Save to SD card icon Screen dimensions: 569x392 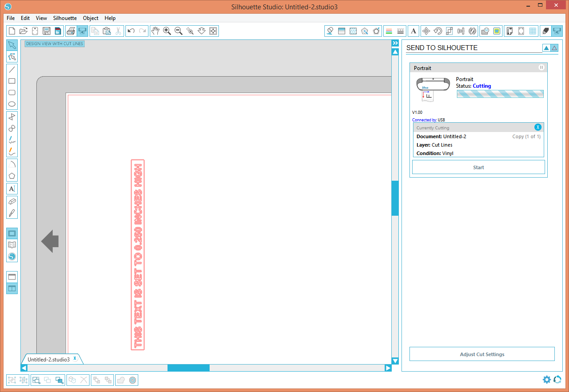coord(58,31)
